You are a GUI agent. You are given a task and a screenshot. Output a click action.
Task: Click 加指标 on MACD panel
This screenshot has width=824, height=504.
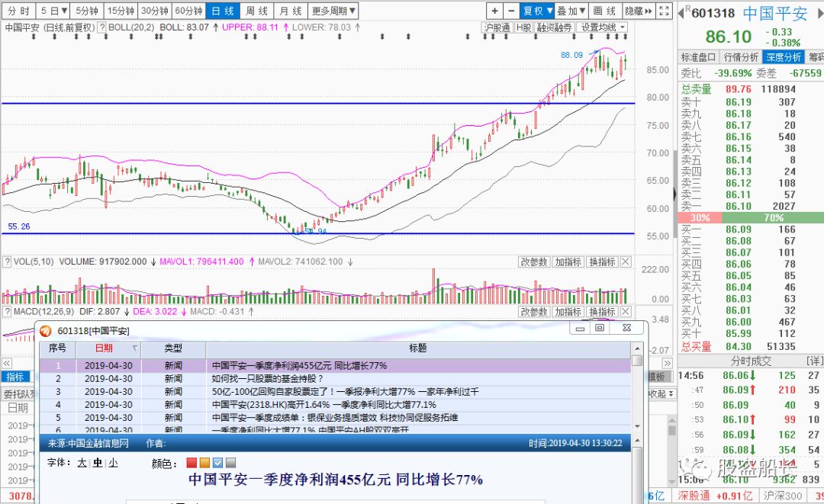coord(568,312)
